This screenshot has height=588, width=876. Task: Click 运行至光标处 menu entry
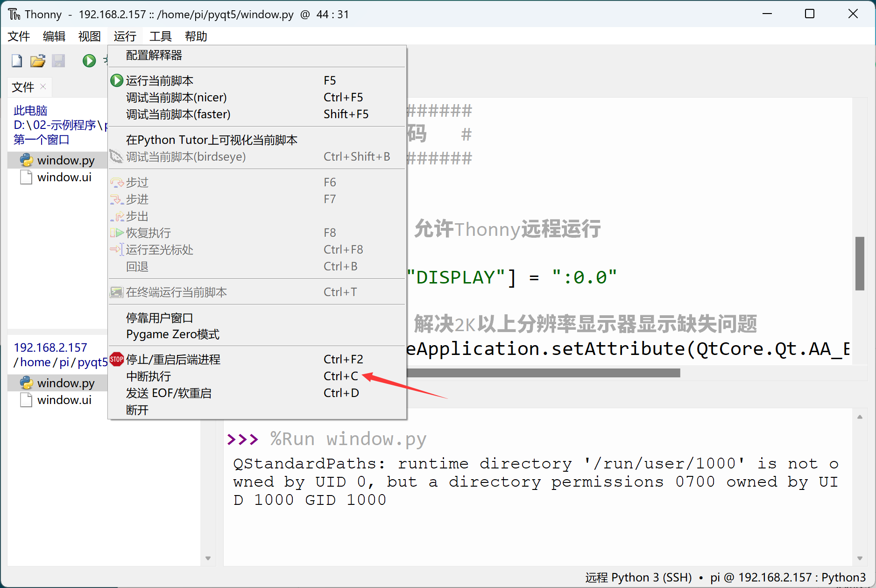click(257, 250)
